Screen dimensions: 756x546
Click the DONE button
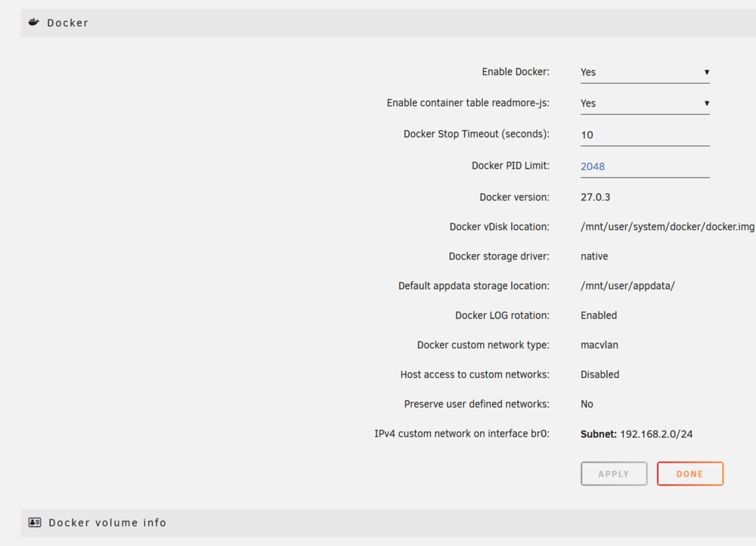(690, 473)
